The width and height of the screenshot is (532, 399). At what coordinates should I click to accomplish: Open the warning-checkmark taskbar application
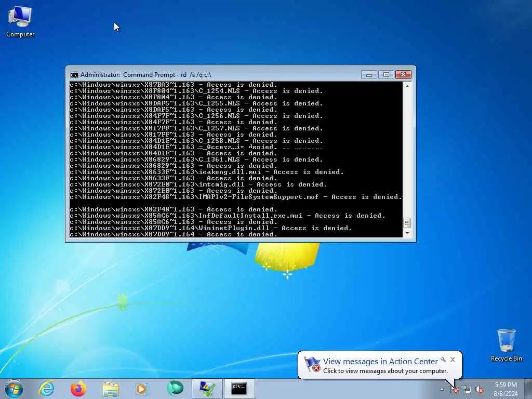point(207,389)
